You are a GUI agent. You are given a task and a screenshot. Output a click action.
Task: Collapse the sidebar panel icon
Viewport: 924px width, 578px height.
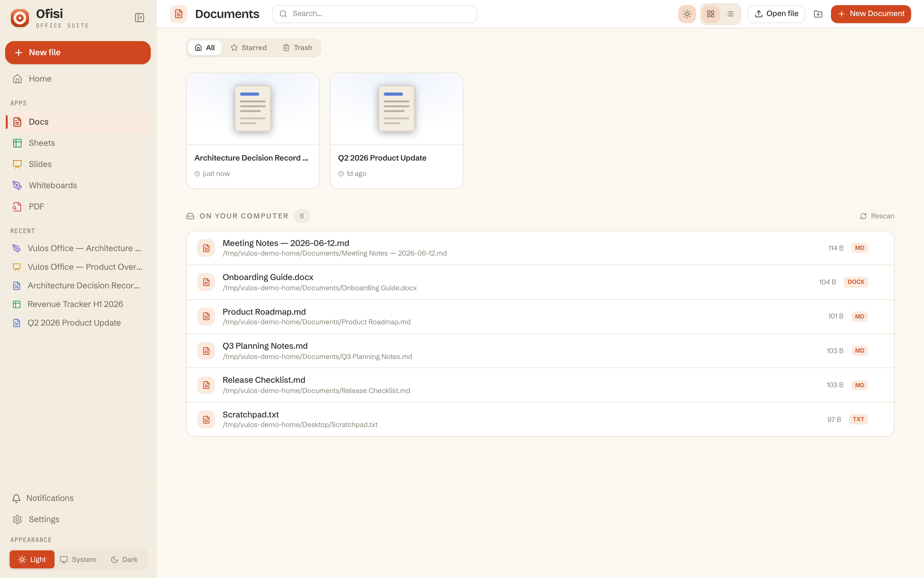[139, 18]
